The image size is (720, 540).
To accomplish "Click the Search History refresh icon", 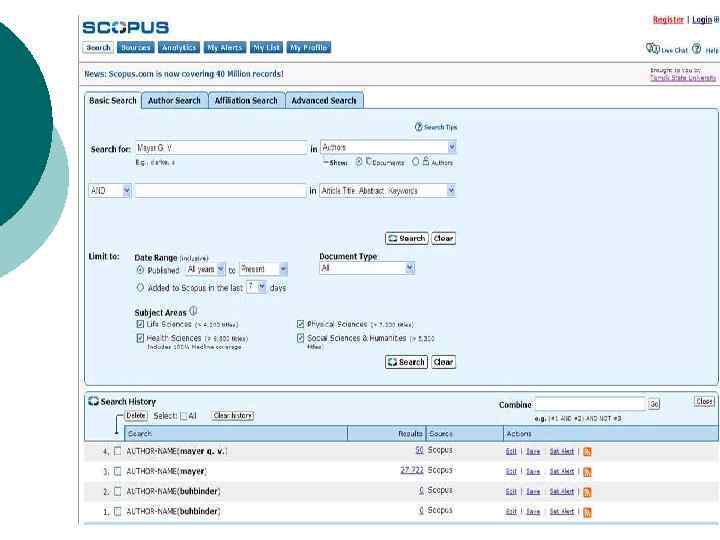I will tap(93, 401).
